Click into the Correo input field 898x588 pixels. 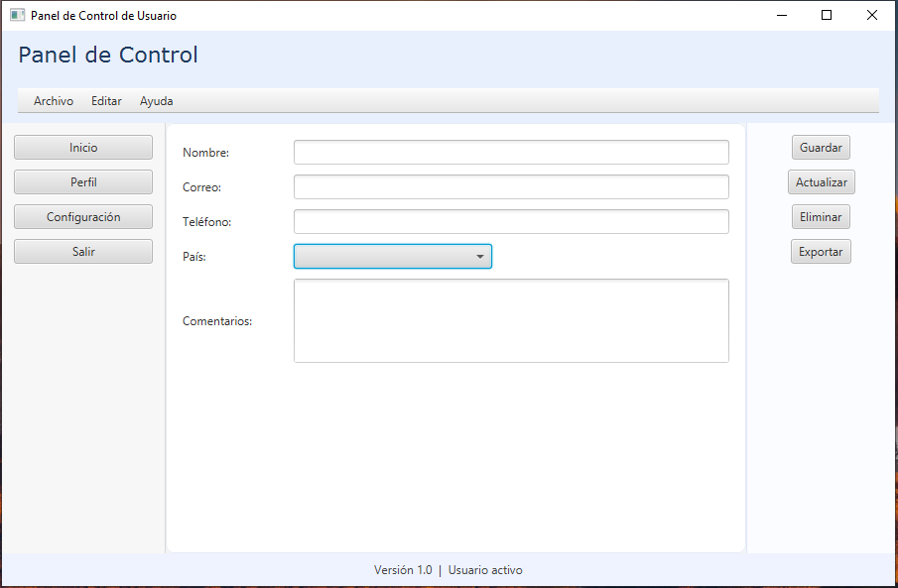[x=511, y=187]
